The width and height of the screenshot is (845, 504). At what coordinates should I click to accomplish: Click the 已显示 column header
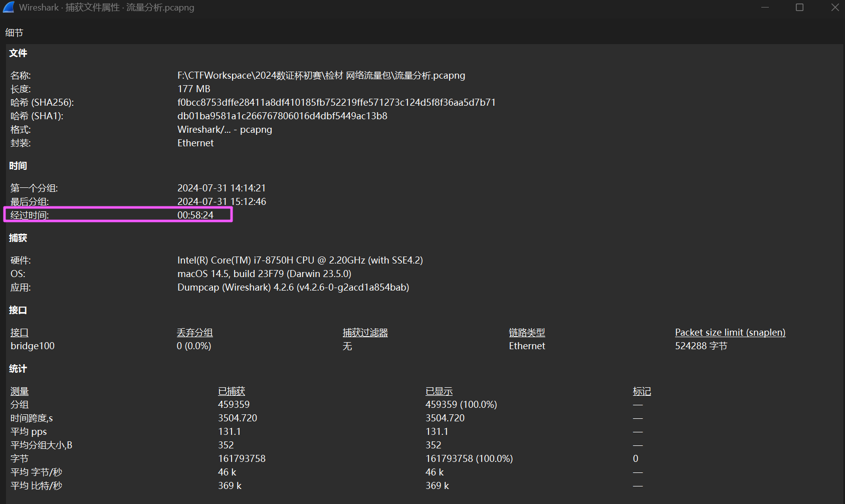[x=439, y=391]
